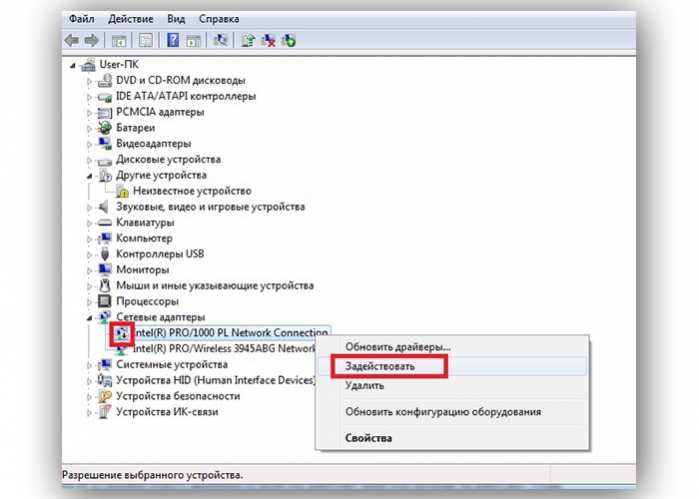The image size is (699, 499).
Task: Toggle the console tree toolbar icon
Action: tap(119, 41)
